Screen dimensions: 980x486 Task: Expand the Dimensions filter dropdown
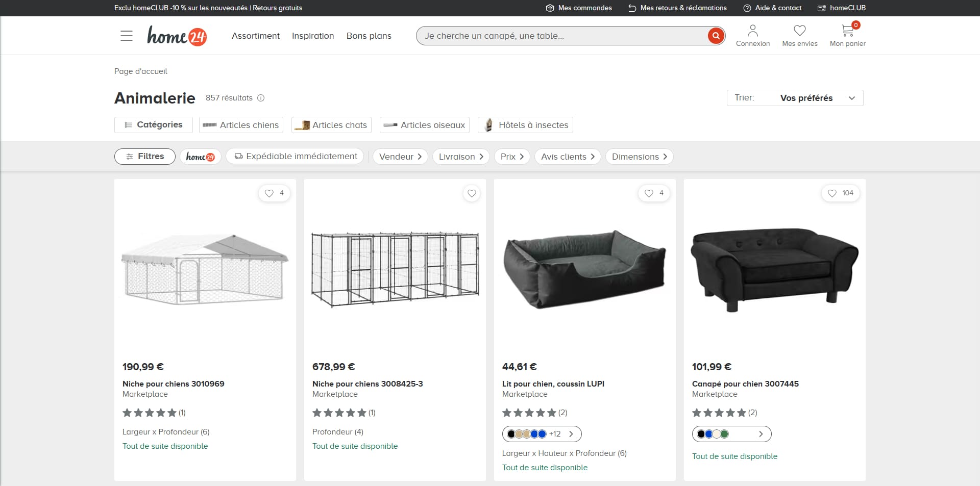tap(639, 157)
